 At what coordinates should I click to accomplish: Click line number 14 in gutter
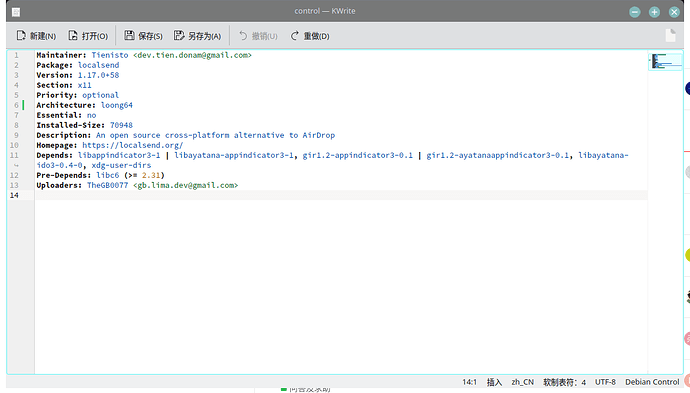click(14, 195)
